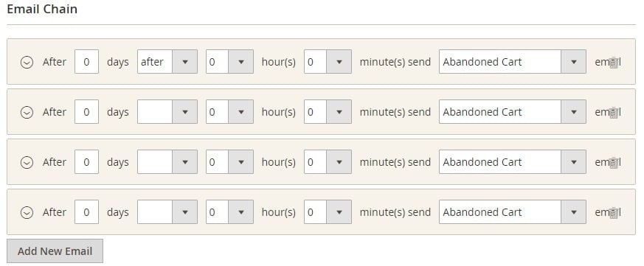Viewport: 644px width, 266px height.
Task: Delete the fourth email row via trash icon
Action: point(614,213)
